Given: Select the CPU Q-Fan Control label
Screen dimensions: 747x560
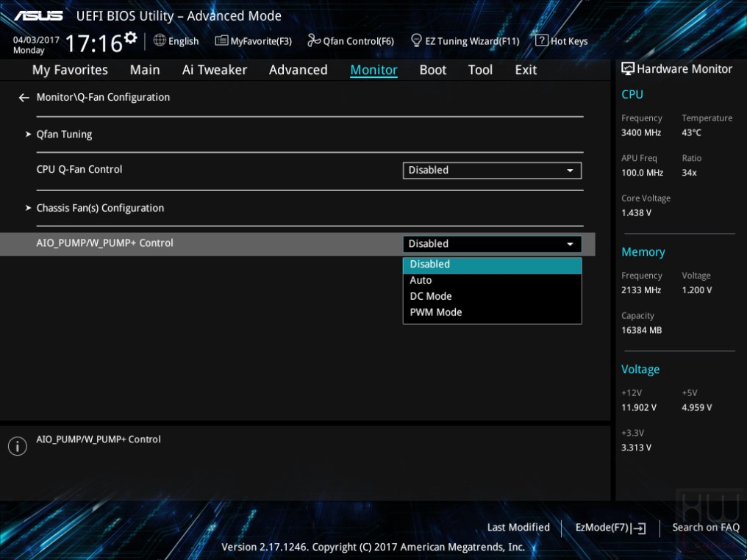Looking at the screenshot, I should (x=79, y=170).
